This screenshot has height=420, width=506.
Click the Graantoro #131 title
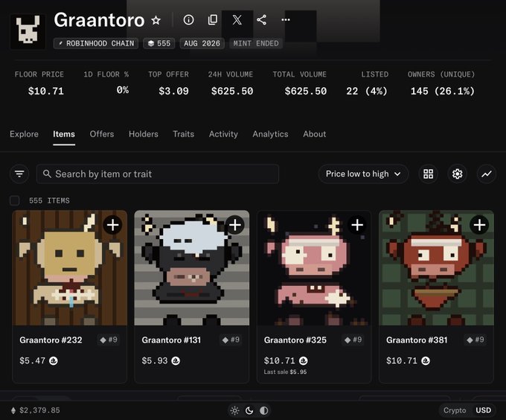[x=171, y=340]
